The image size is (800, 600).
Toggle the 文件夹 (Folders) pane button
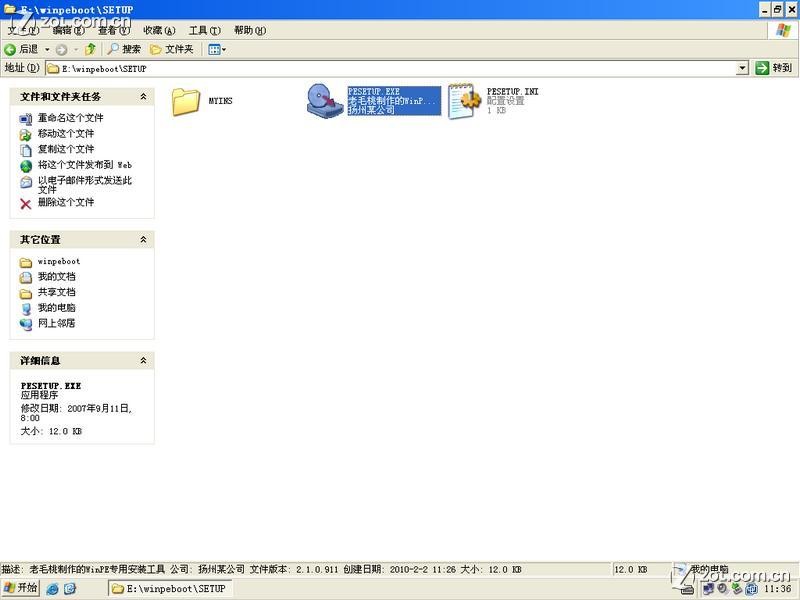[x=172, y=49]
